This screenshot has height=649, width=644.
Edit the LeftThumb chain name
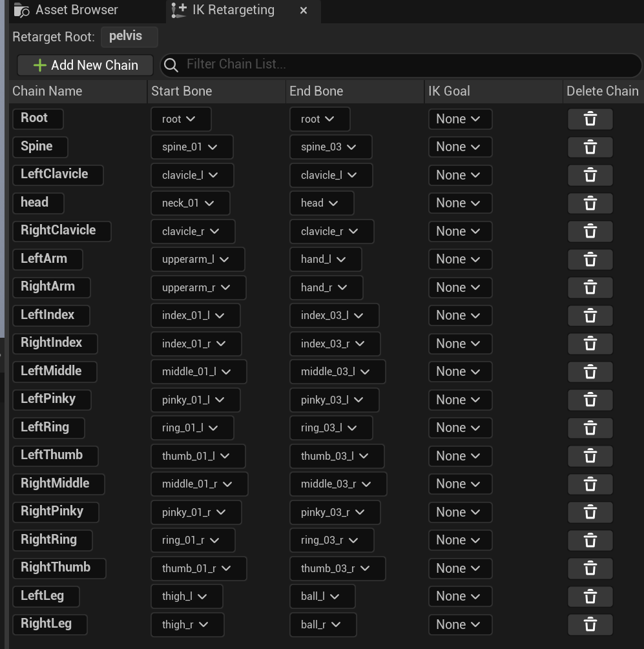click(x=56, y=456)
